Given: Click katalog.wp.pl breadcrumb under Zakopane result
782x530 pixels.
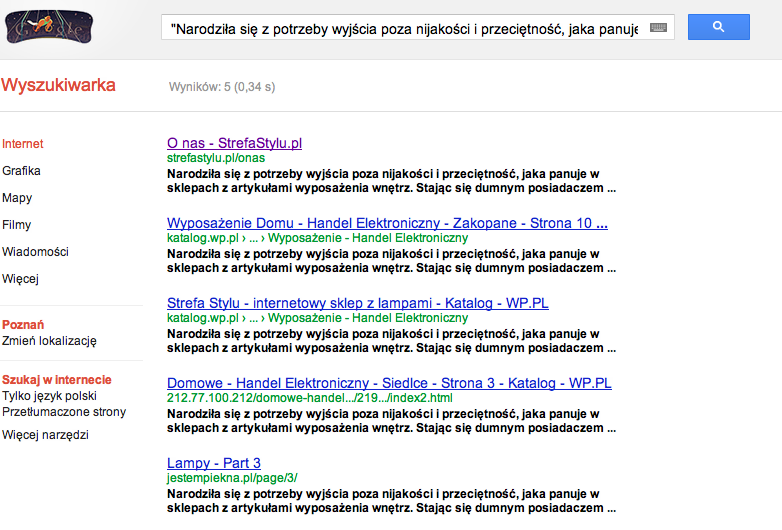Looking at the screenshot, I should [x=317, y=238].
